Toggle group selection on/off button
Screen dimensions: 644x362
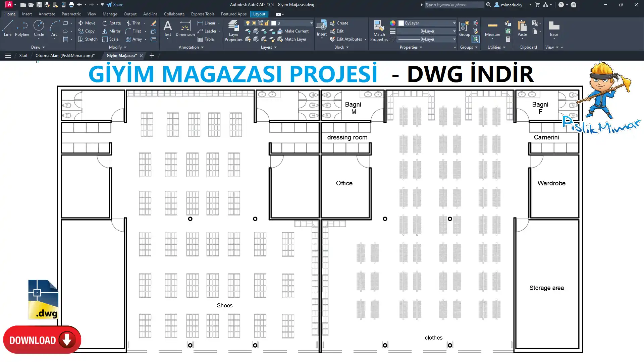(476, 39)
